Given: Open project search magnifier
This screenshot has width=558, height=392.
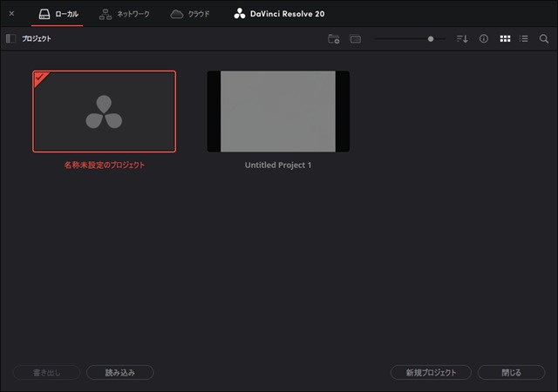Looking at the screenshot, I should click(544, 39).
